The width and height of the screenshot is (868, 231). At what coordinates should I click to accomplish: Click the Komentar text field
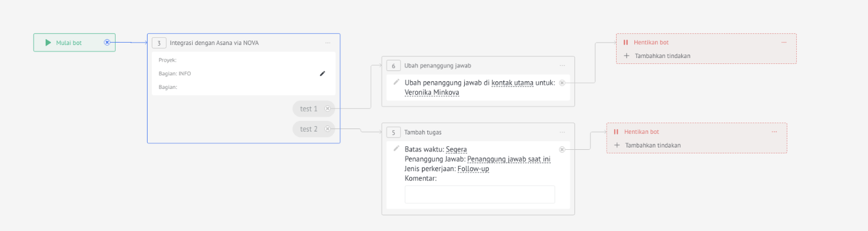(480, 194)
